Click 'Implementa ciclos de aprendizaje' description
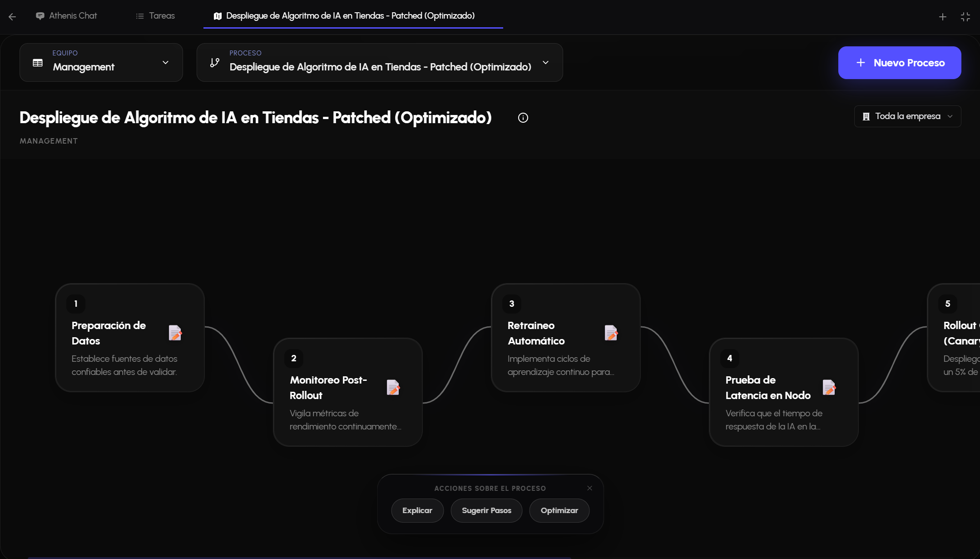This screenshot has width=980, height=559. (x=561, y=365)
